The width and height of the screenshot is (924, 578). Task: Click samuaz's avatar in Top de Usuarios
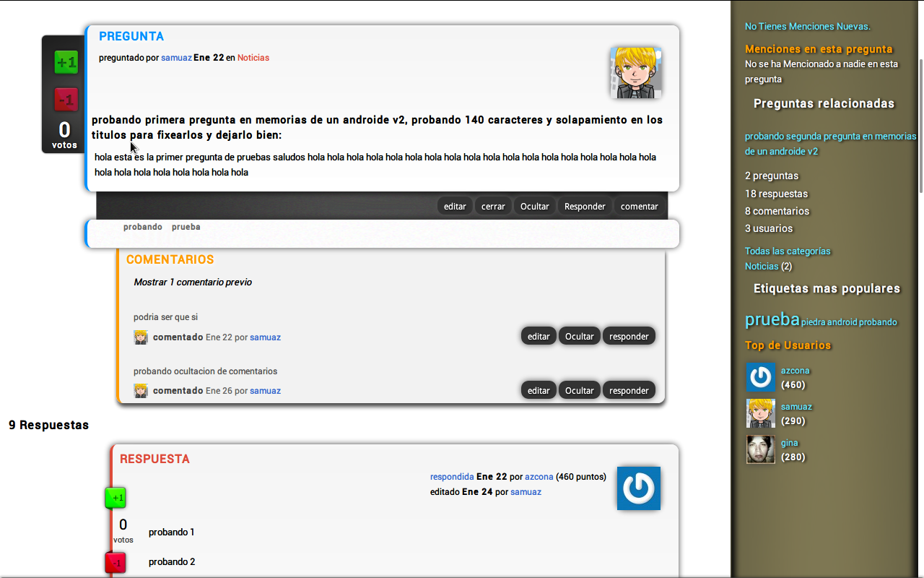point(760,413)
